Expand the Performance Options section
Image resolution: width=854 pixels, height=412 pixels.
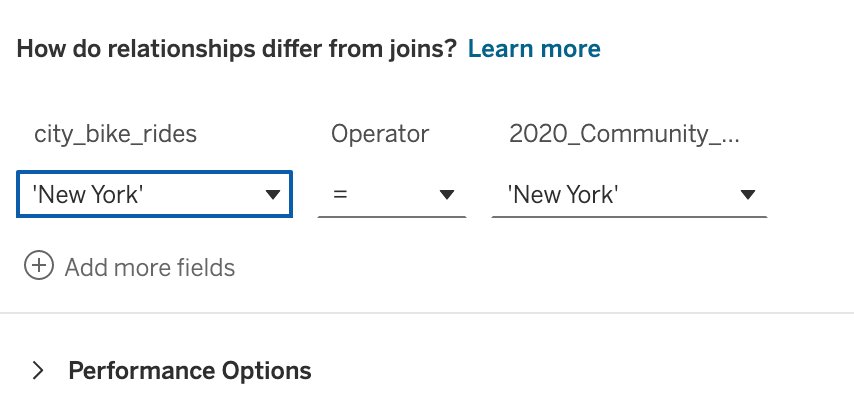(189, 371)
